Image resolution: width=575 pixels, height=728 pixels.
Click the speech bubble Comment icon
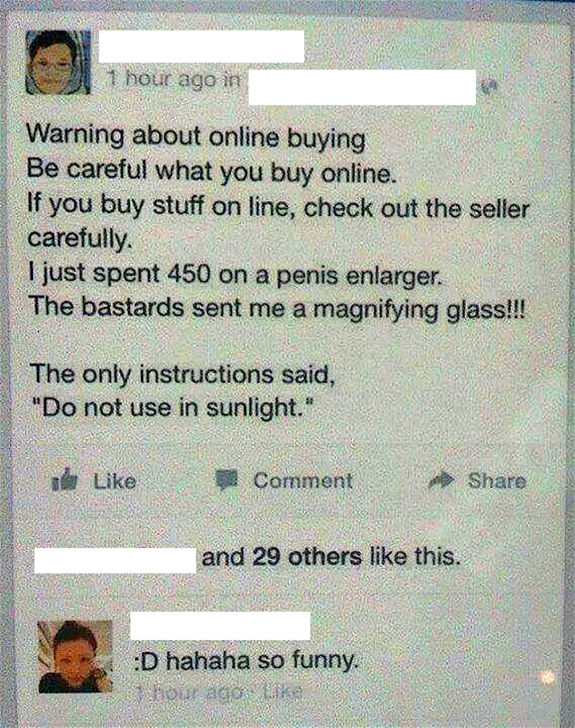pos(227,480)
